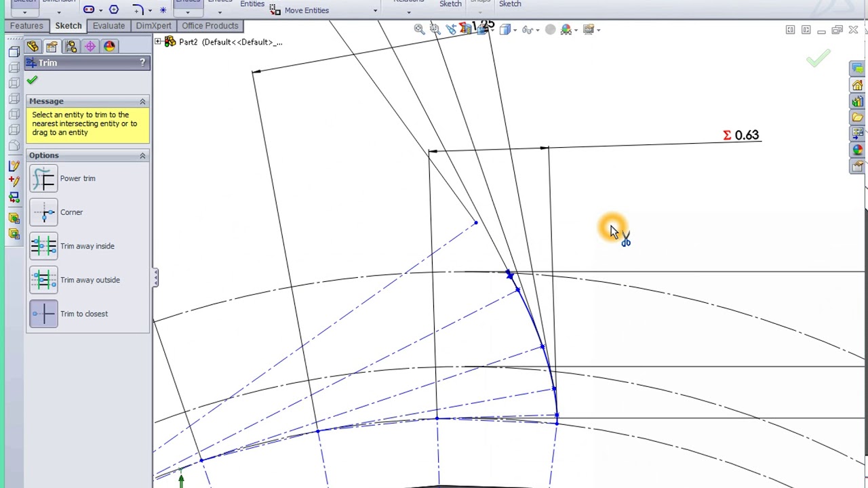Open the DisplayManager tab
This screenshot has height=488, width=868.
tap(109, 46)
